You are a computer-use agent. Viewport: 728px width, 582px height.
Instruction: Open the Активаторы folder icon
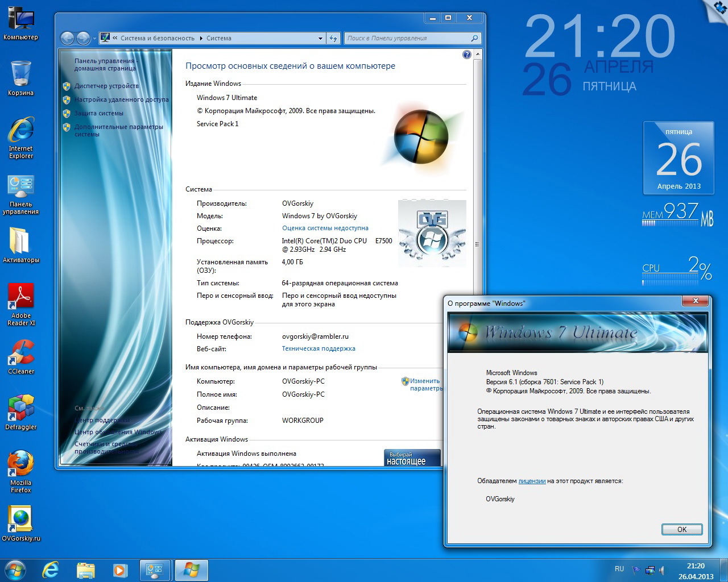[21, 246]
